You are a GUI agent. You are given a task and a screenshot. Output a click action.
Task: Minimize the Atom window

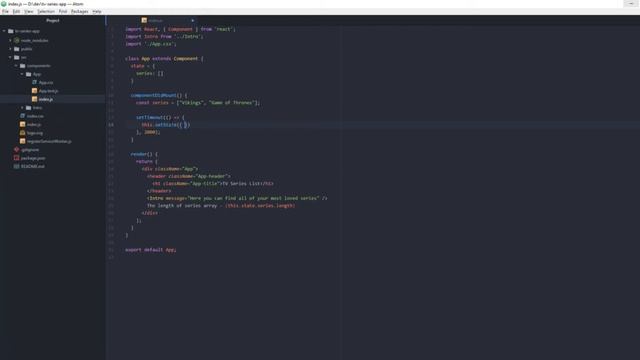coord(631,4)
